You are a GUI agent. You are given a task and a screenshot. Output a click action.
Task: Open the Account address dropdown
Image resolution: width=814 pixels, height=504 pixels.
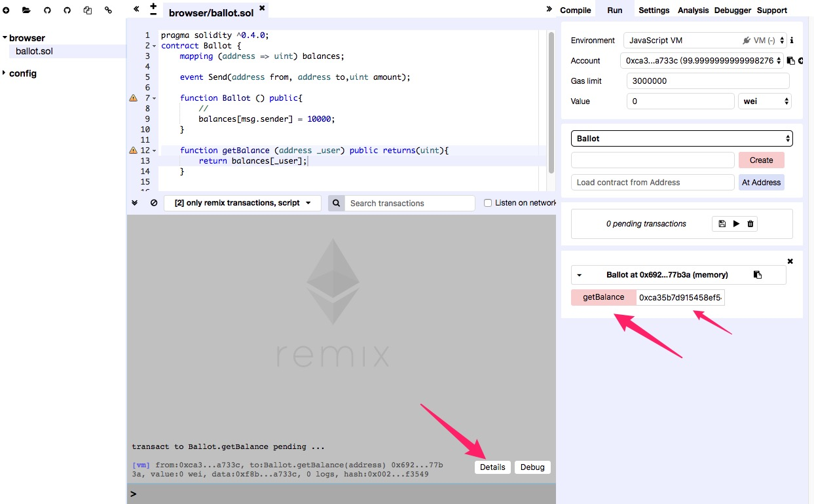702,61
